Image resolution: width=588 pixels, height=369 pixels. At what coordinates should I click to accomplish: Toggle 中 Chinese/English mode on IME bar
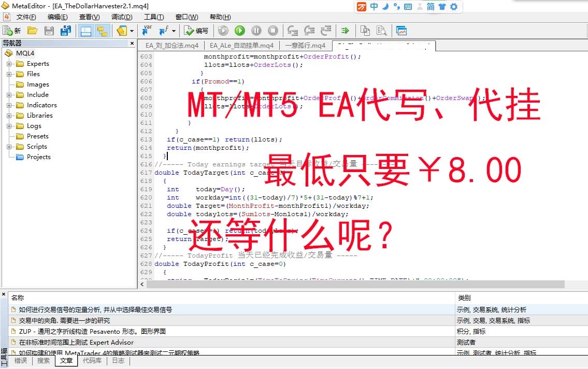(374, 7)
